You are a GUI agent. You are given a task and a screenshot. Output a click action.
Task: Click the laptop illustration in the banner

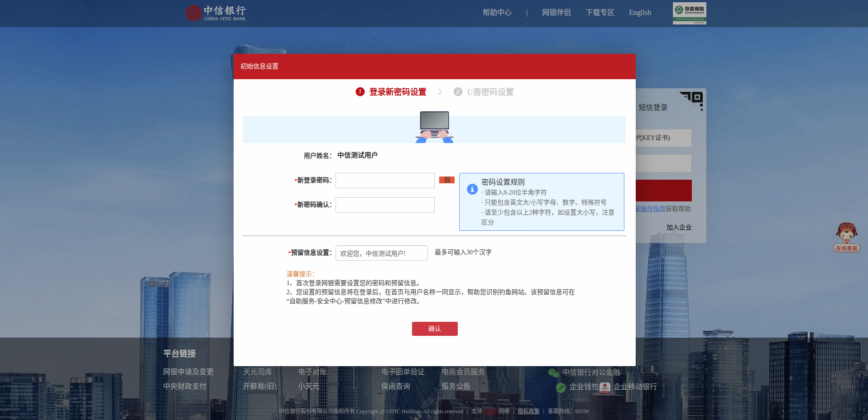click(435, 127)
